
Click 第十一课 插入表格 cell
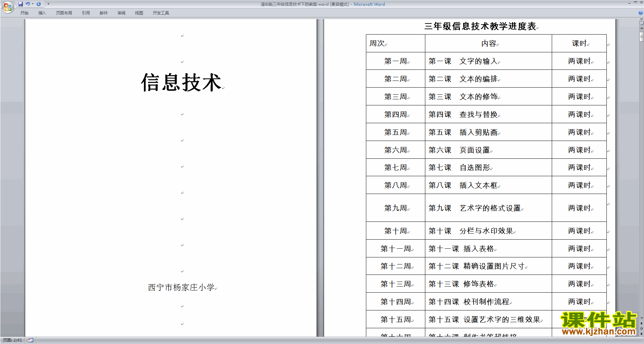(x=488, y=249)
